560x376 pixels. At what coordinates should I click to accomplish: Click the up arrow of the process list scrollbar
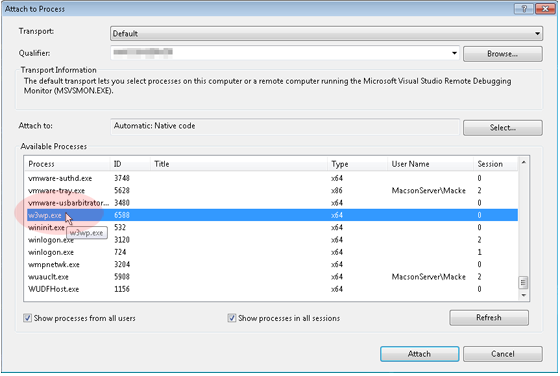click(x=523, y=162)
